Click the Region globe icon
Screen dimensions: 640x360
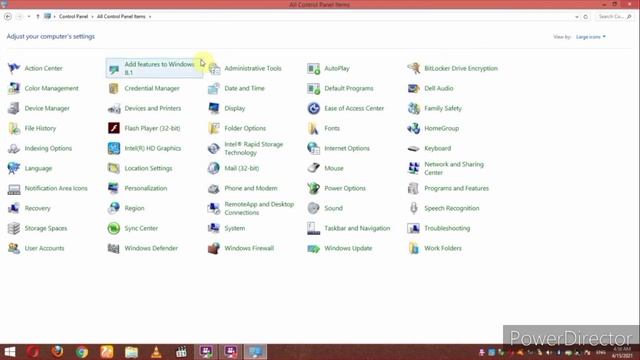click(x=113, y=208)
